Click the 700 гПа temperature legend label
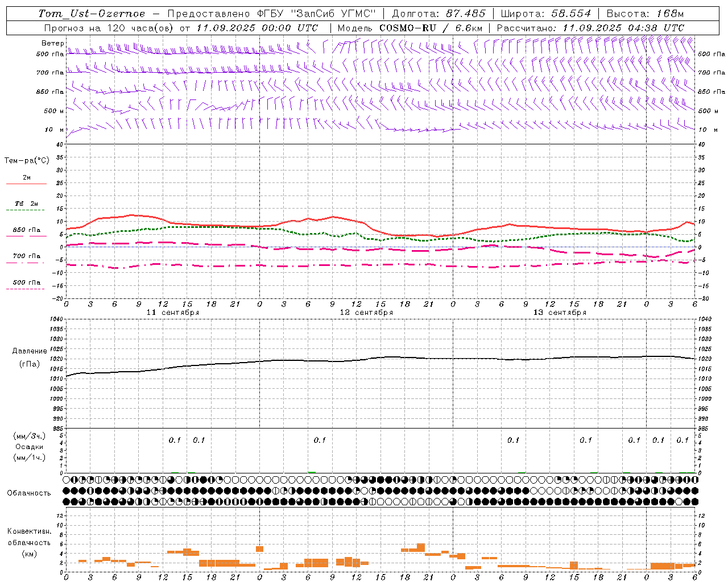The image size is (728, 582). pyautogui.click(x=27, y=256)
